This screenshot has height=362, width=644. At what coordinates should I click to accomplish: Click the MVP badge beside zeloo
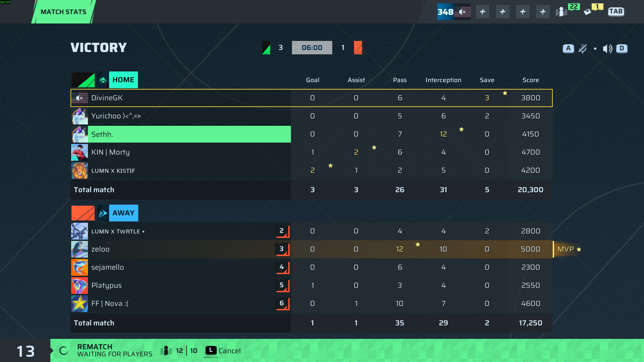pos(569,249)
